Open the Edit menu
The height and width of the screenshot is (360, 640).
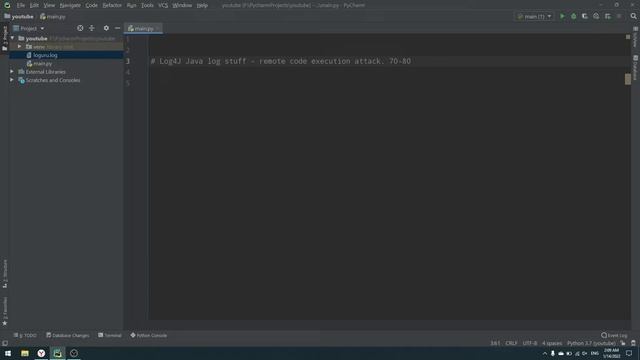34,5
